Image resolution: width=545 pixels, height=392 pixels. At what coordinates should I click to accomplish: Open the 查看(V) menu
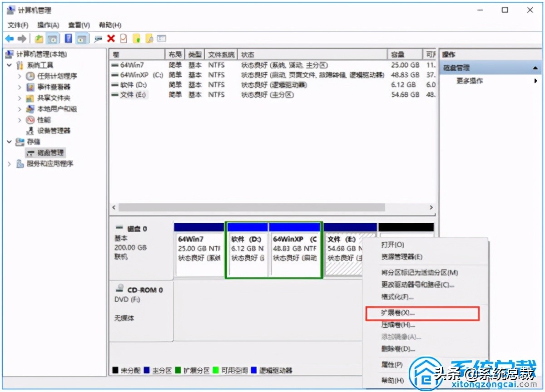point(79,25)
